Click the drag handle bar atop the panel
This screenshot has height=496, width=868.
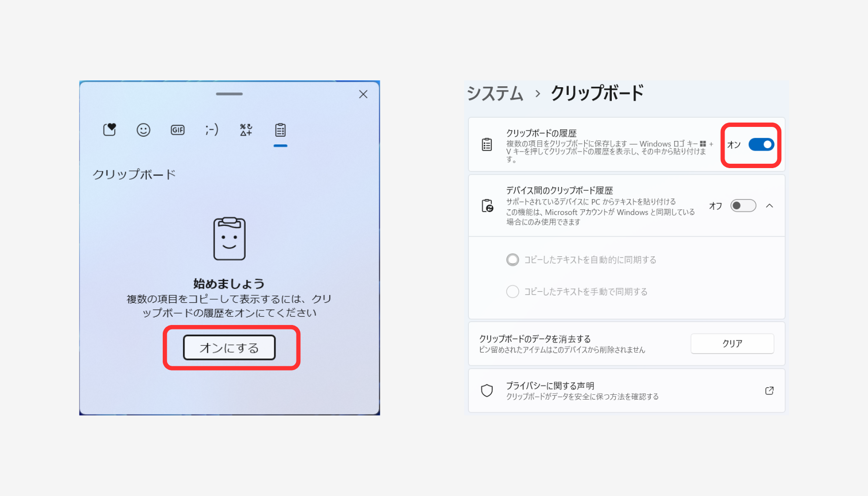(x=229, y=94)
